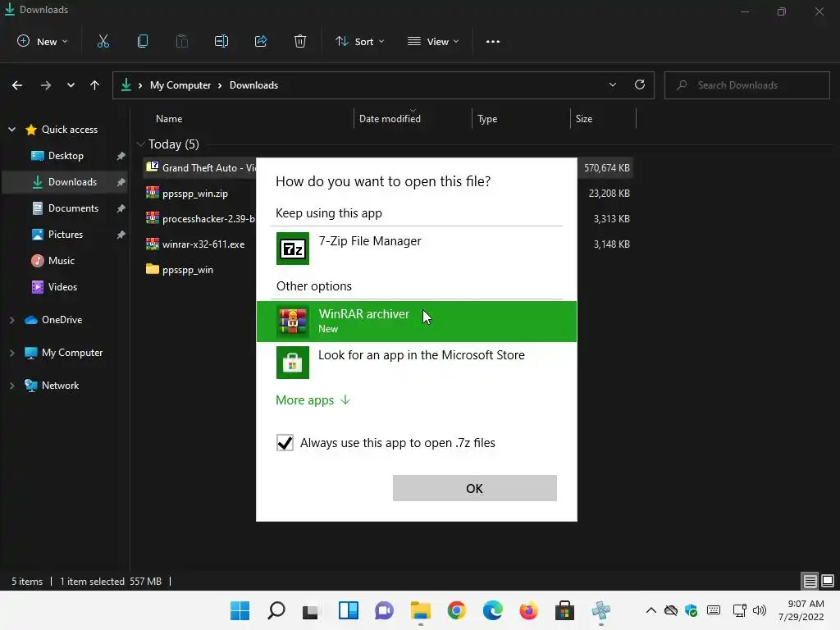Open Windows Start menu
This screenshot has width=840, height=630.
(240, 610)
